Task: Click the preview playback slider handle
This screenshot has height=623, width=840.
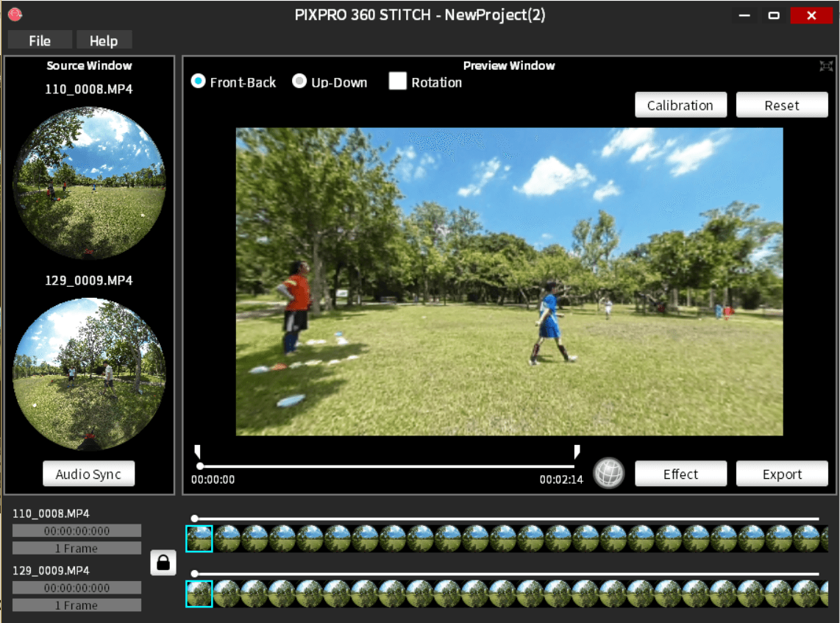Action: point(200,466)
